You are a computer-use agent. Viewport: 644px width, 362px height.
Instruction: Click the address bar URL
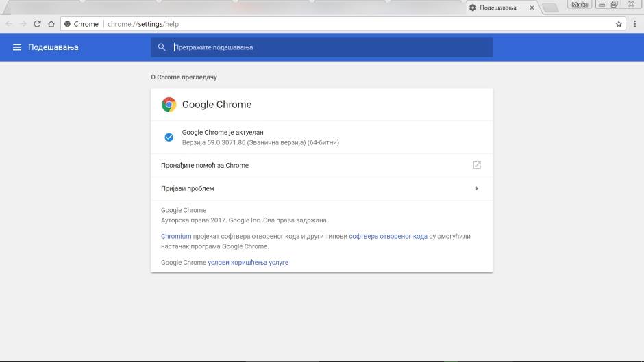143,24
